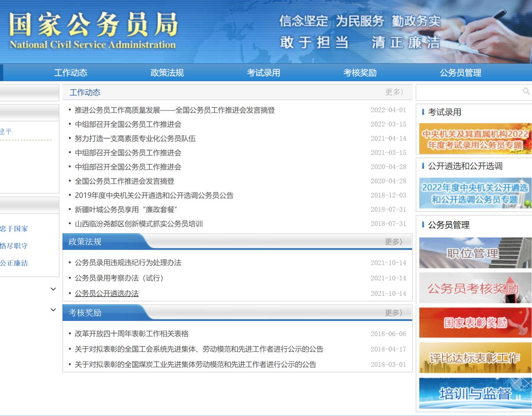Open 推进公务员工作高质量发展 article
Image resolution: width=532 pixels, height=416 pixels.
(x=175, y=110)
